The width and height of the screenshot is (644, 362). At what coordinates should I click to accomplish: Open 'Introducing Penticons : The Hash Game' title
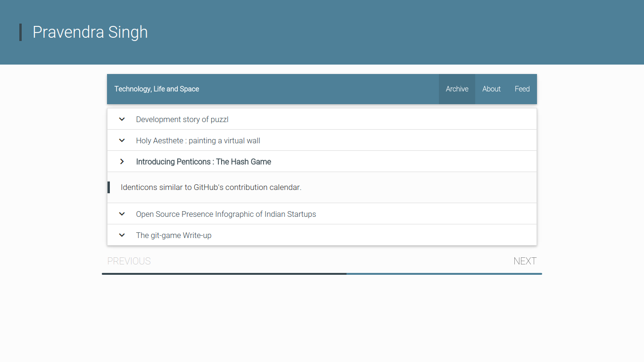(x=204, y=162)
